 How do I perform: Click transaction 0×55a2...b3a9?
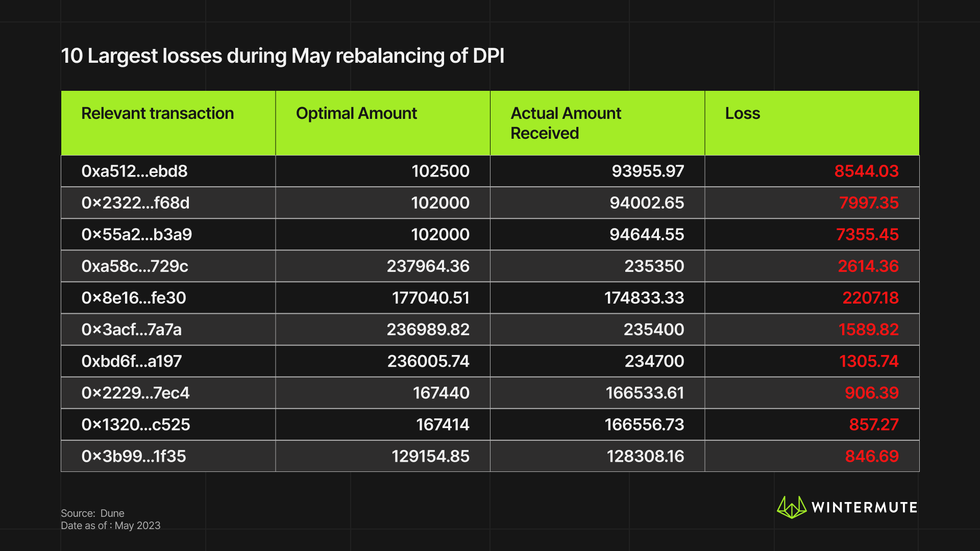(137, 234)
